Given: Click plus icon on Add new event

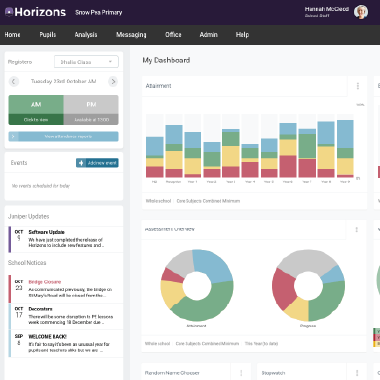Looking at the screenshot, I should click(x=81, y=163).
